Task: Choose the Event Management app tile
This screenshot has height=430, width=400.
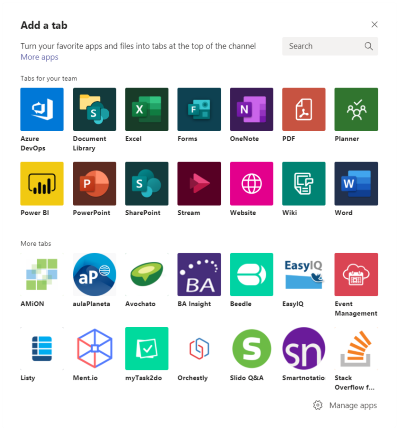Action: (356, 274)
